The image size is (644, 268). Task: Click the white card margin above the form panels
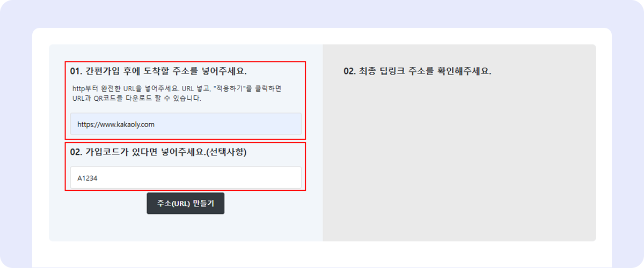(x=322, y=36)
